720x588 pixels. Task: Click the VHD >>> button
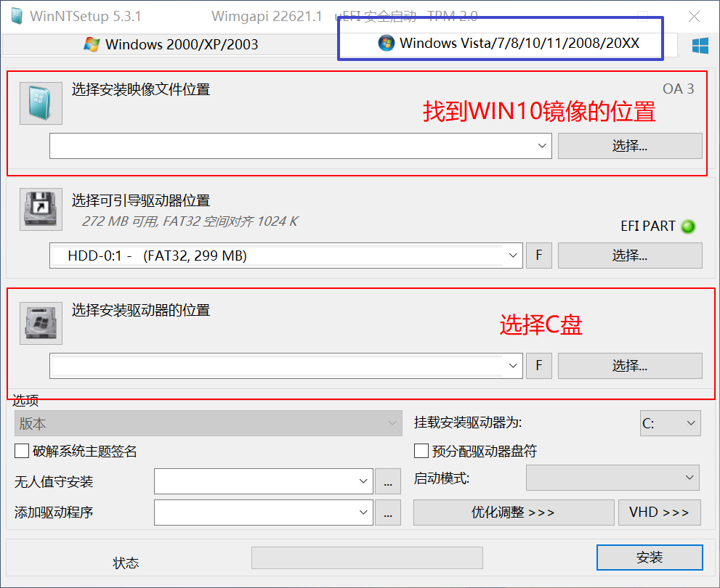point(660,513)
